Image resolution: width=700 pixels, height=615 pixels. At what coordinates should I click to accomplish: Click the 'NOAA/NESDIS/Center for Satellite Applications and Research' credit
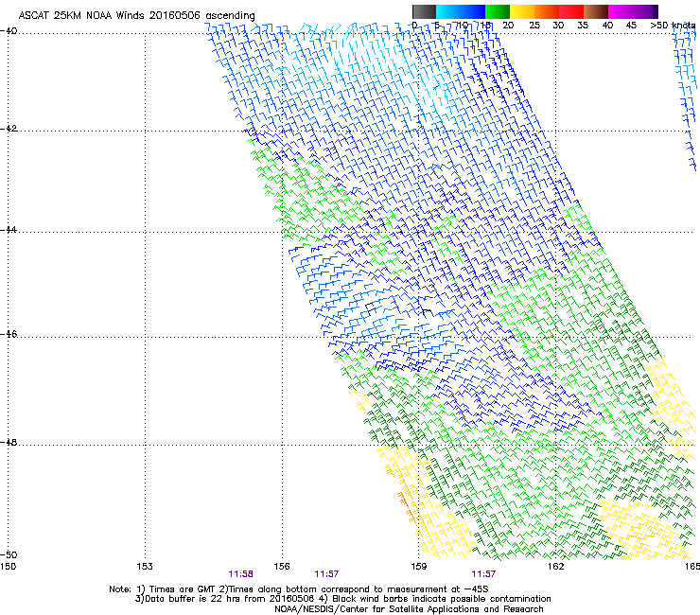(x=409, y=609)
